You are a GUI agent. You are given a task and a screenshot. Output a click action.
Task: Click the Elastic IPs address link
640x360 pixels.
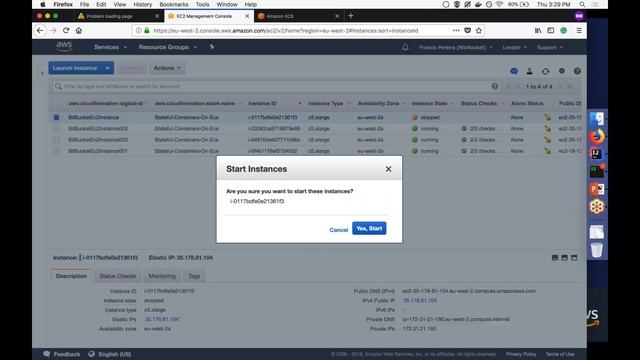click(x=162, y=319)
